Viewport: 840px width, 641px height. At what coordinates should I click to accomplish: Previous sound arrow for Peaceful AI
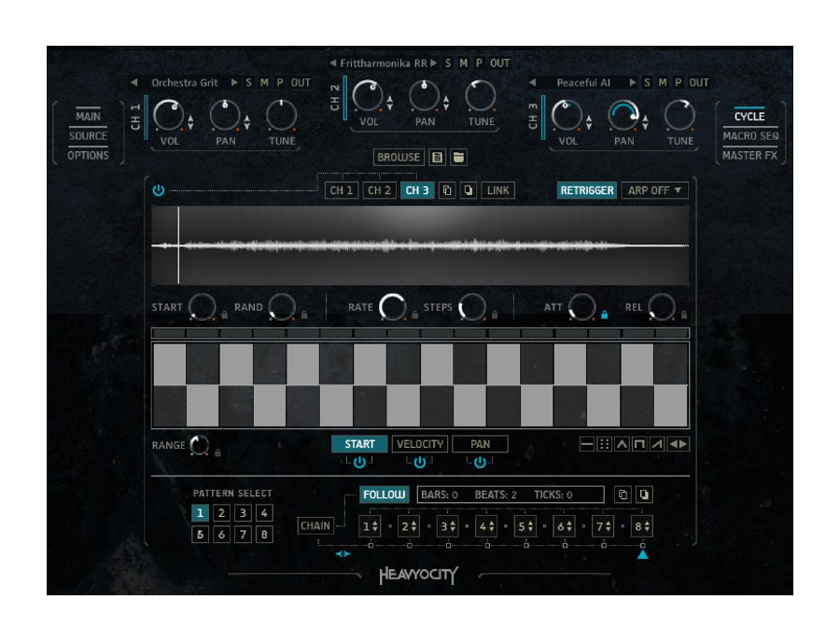tap(532, 82)
